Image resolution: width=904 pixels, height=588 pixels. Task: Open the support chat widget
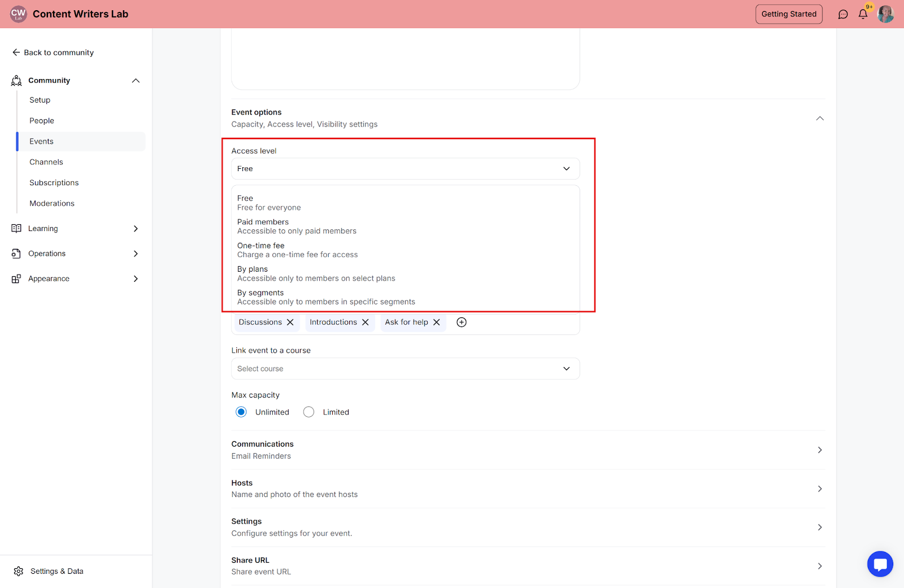pos(880,564)
